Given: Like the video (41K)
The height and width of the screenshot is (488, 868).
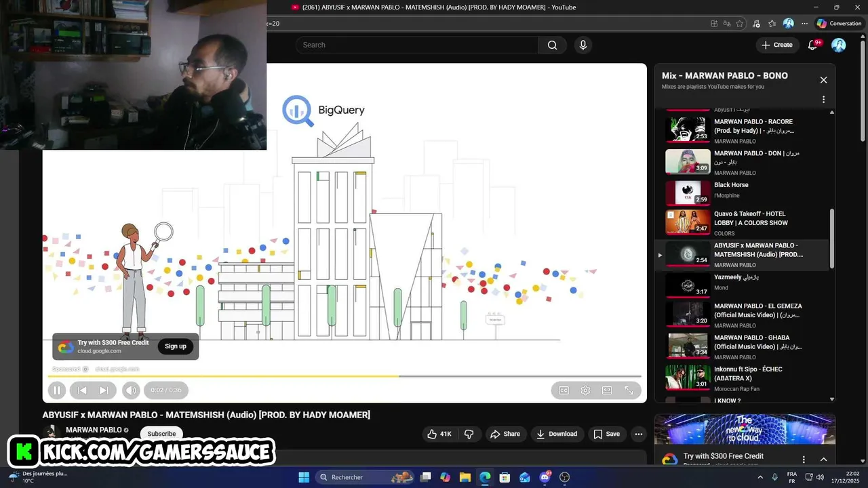Looking at the screenshot, I should coord(439,434).
